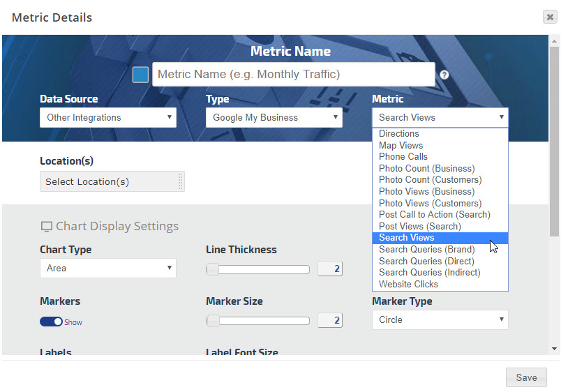
Task: Click the Save button
Action: tap(526, 377)
